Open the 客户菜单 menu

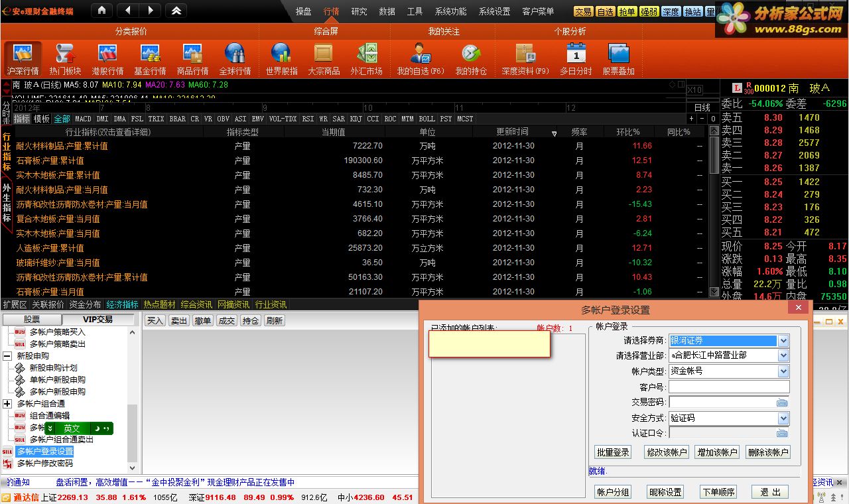pyautogui.click(x=538, y=11)
